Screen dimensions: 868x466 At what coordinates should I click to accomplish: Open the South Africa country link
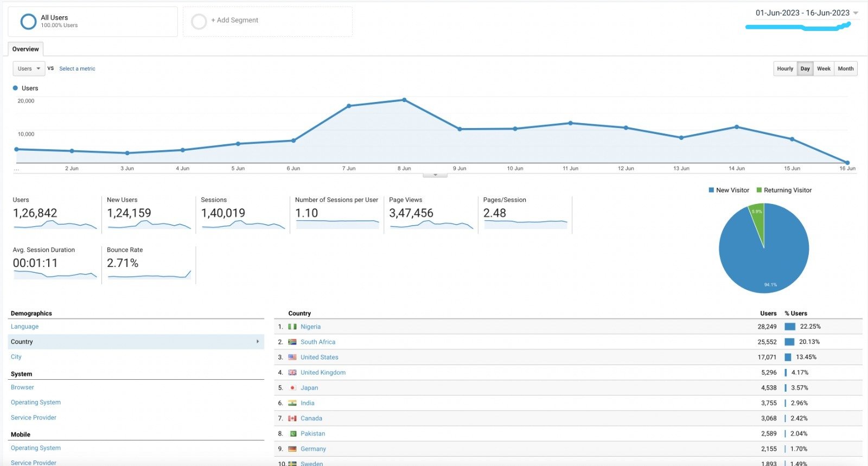click(318, 342)
